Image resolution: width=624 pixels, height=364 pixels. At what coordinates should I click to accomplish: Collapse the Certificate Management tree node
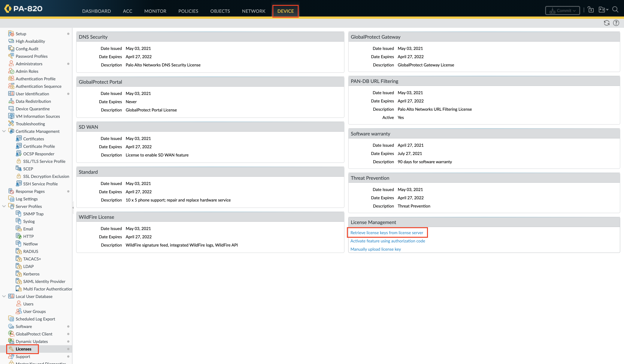tap(4, 131)
